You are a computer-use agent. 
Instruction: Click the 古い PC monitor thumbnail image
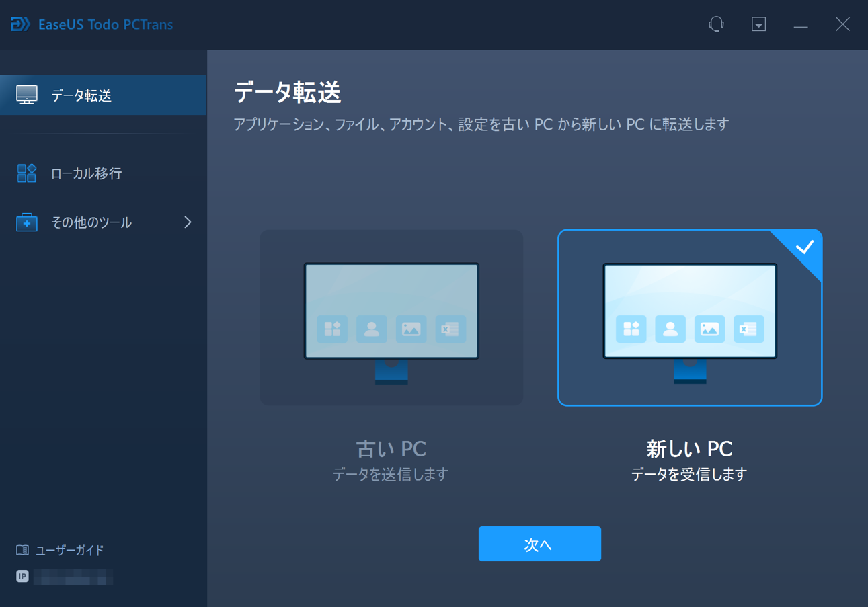391,309
